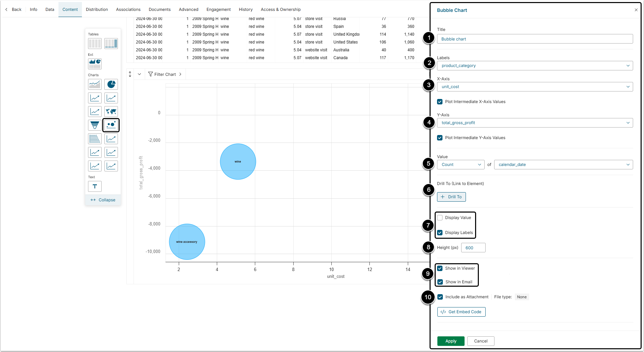Go to the Engagement tab
Image resolution: width=644 pixels, height=352 pixels.
click(219, 10)
